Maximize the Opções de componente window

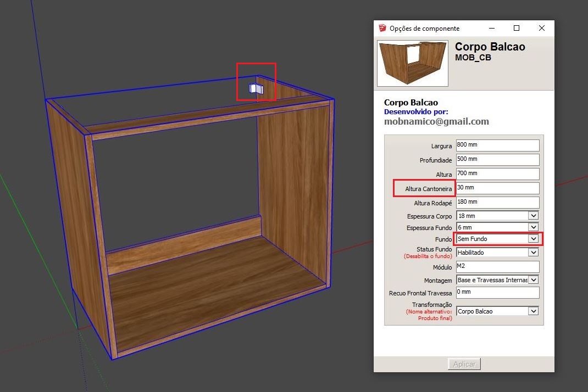coord(516,28)
